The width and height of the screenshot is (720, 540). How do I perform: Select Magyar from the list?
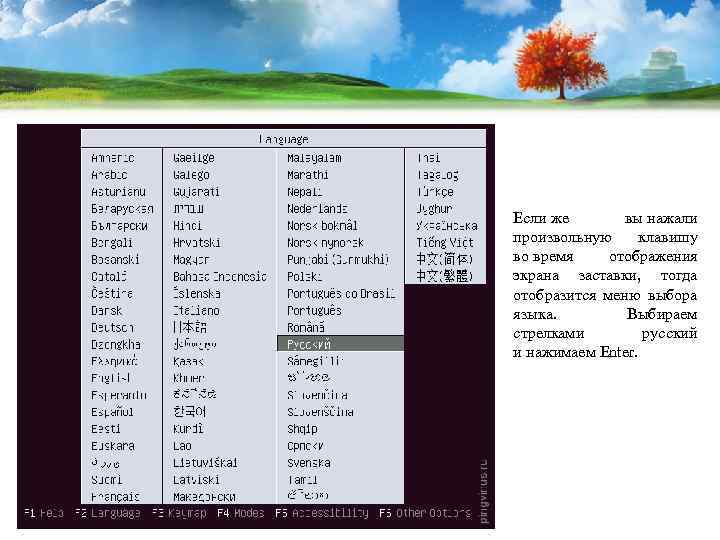click(x=191, y=260)
